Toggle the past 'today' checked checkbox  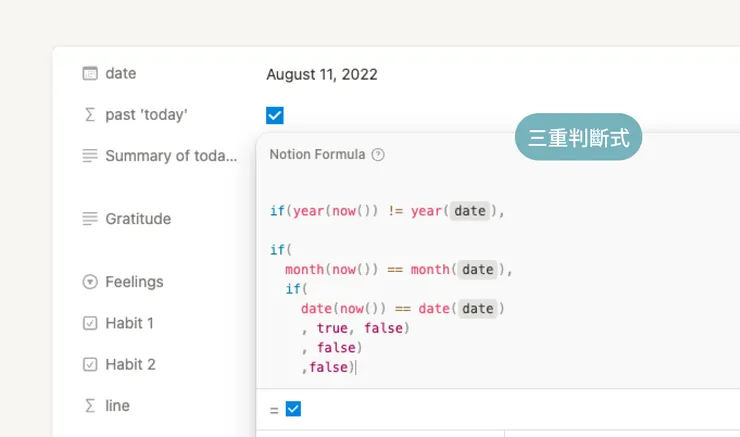[275, 115]
